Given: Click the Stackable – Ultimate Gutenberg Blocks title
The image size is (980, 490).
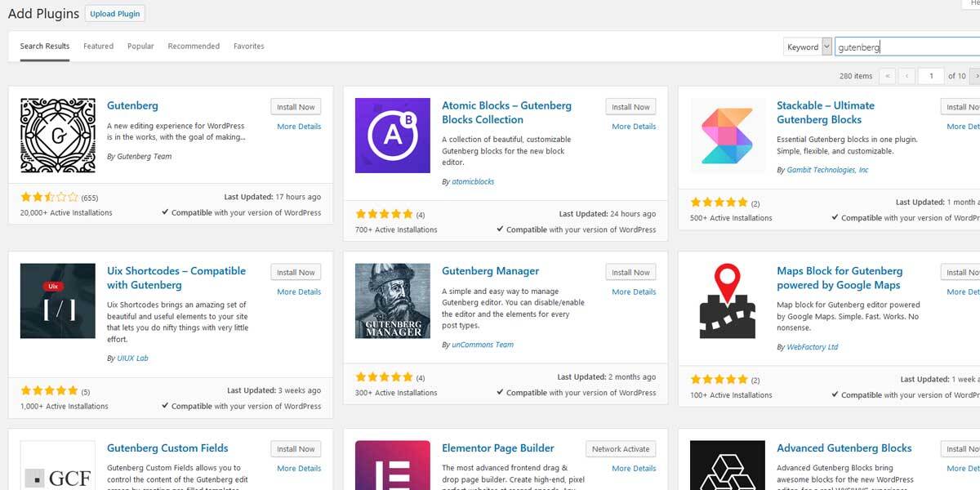Looking at the screenshot, I should [x=826, y=113].
